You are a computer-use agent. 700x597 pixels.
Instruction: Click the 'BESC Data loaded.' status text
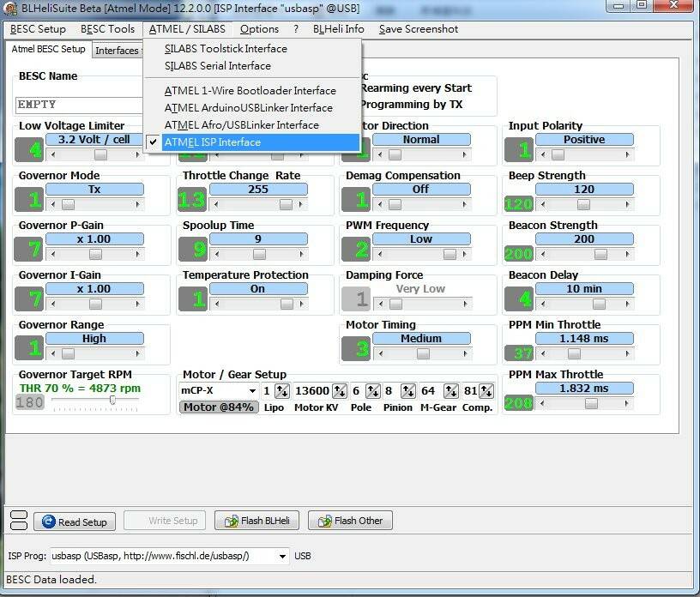pyautogui.click(x=51, y=580)
